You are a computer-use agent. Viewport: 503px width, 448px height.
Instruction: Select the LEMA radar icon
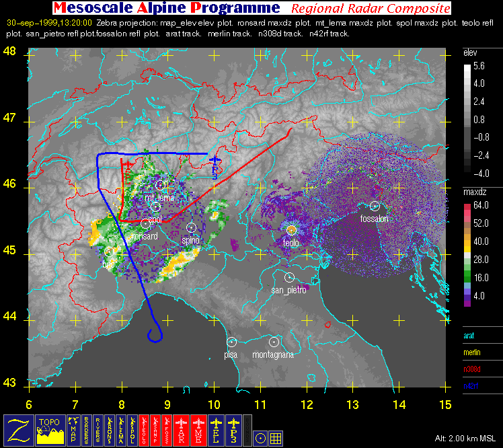122,430
